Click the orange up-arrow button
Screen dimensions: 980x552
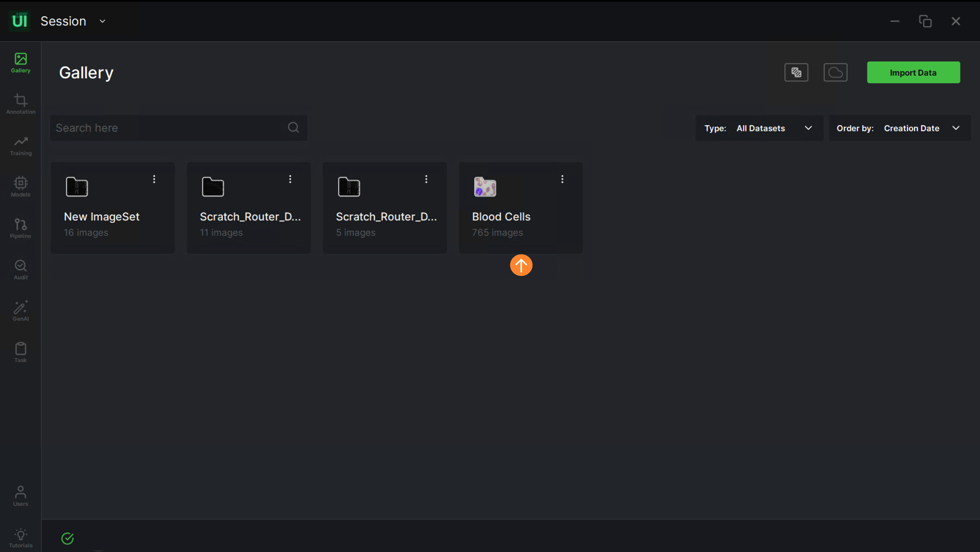[521, 265]
